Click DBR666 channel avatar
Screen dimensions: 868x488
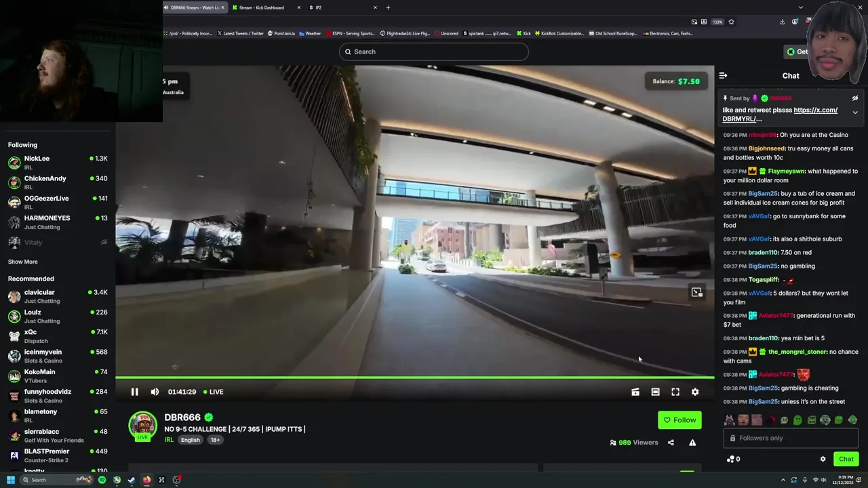click(142, 425)
